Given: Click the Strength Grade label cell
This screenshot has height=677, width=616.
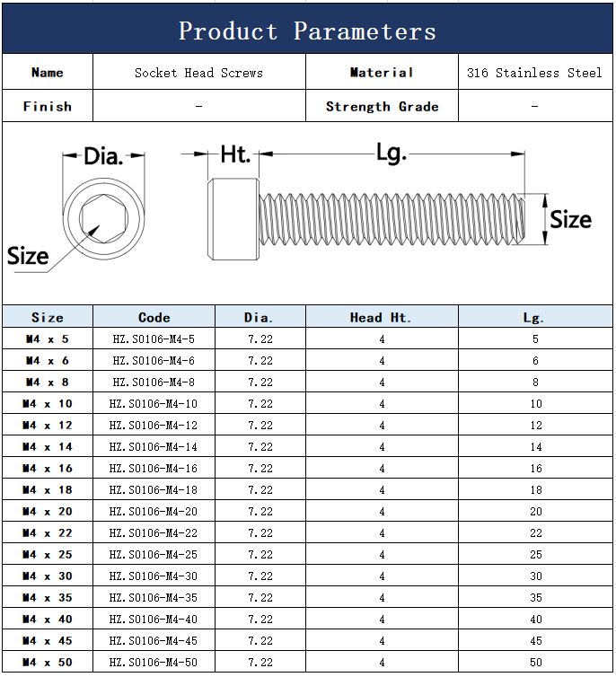Looking at the screenshot, I should click(382, 106).
